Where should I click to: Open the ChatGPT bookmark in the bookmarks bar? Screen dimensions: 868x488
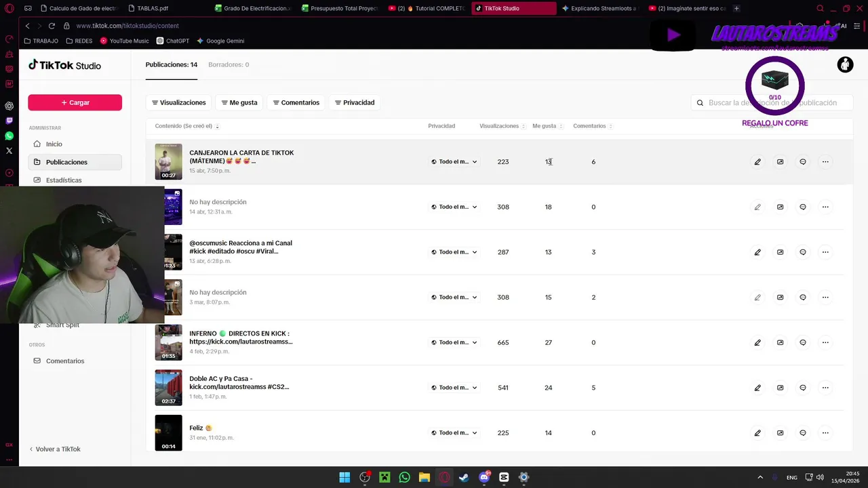(x=173, y=41)
